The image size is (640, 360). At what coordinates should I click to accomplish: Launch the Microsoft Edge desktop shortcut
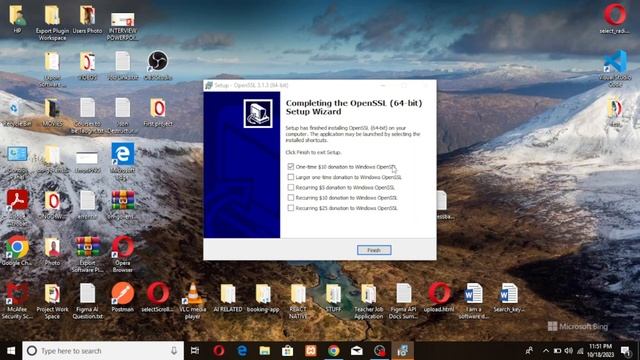[122, 161]
